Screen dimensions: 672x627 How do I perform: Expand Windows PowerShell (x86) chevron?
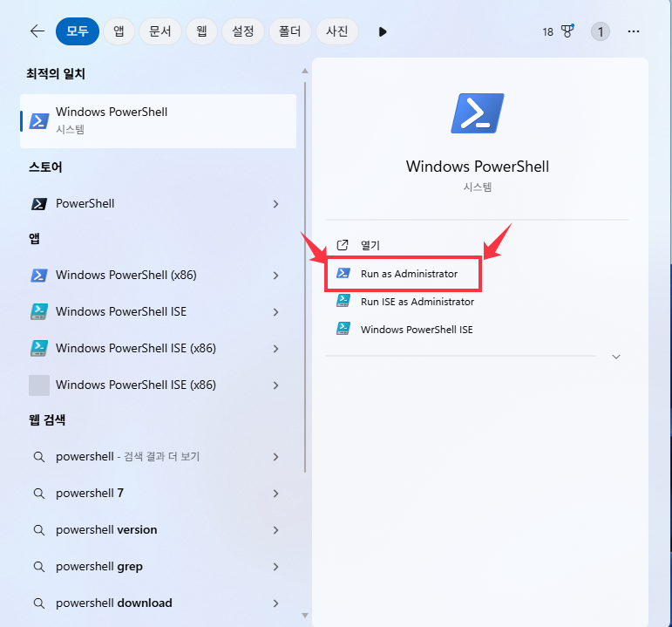click(276, 276)
